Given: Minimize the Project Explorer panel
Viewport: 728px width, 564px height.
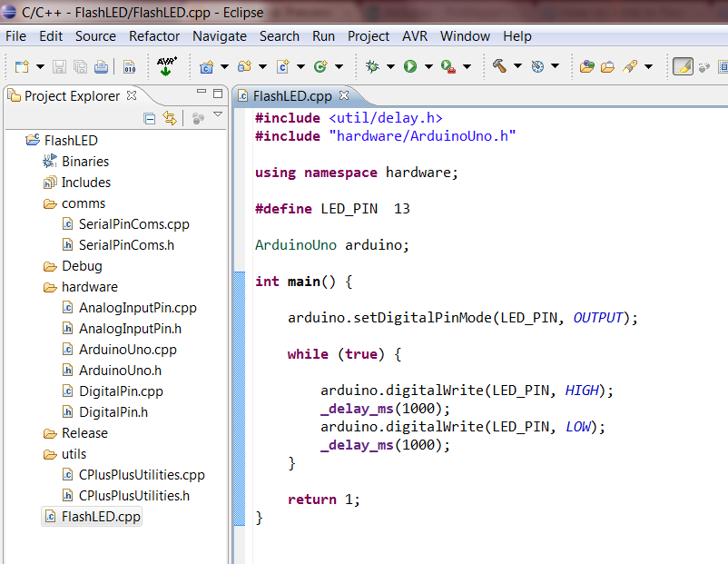Looking at the screenshot, I should 202,91.
